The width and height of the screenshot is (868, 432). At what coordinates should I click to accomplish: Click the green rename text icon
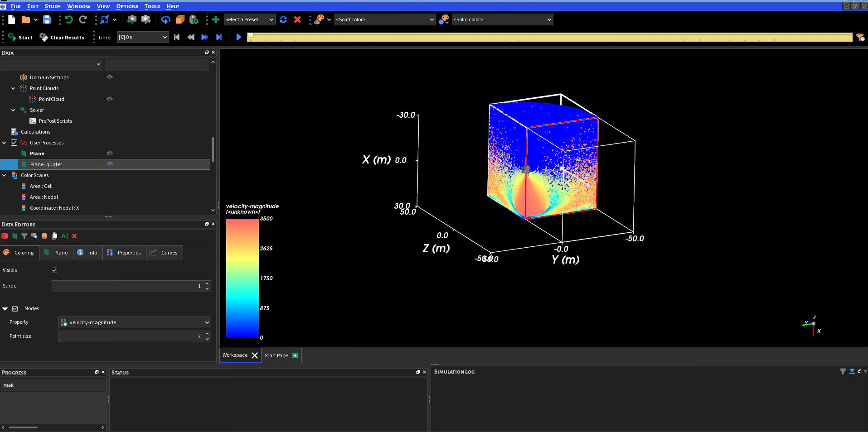coord(64,236)
